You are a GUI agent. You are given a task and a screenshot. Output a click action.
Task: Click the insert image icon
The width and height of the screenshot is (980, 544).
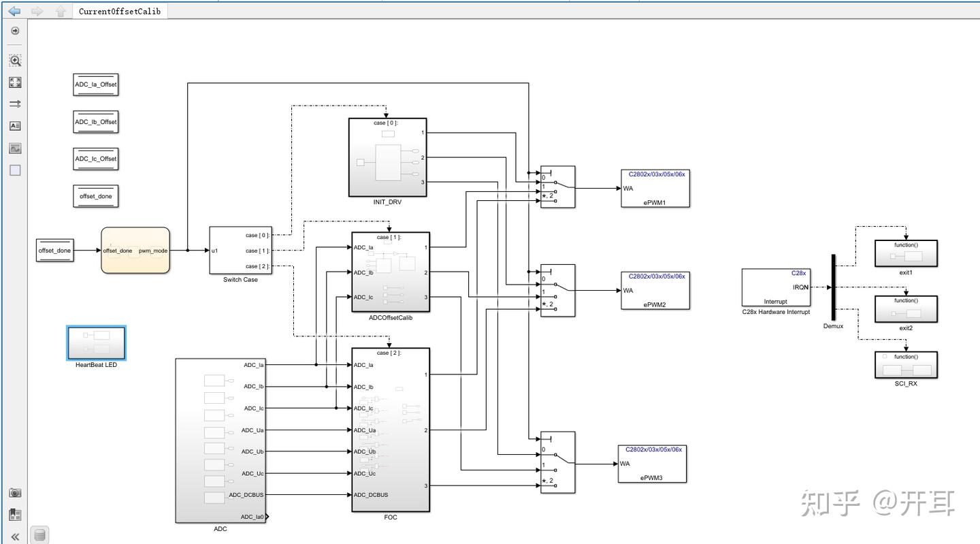pyautogui.click(x=14, y=148)
